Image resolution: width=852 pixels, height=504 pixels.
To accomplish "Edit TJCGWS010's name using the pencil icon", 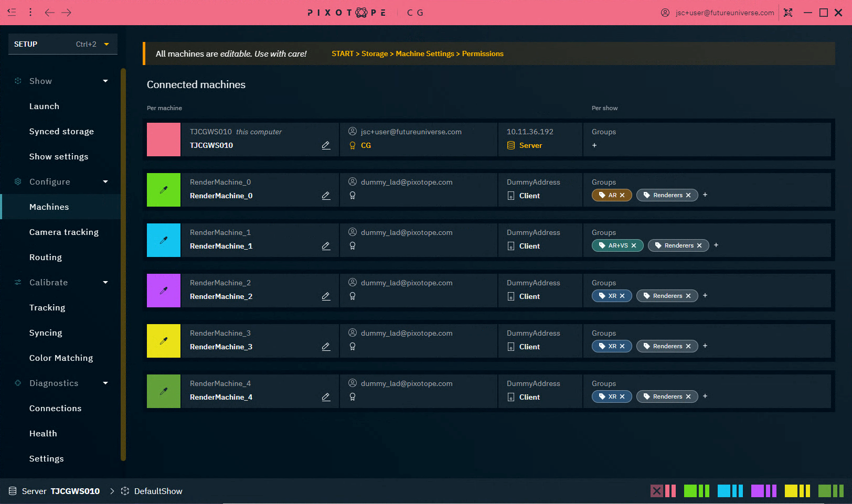I will coord(326,145).
